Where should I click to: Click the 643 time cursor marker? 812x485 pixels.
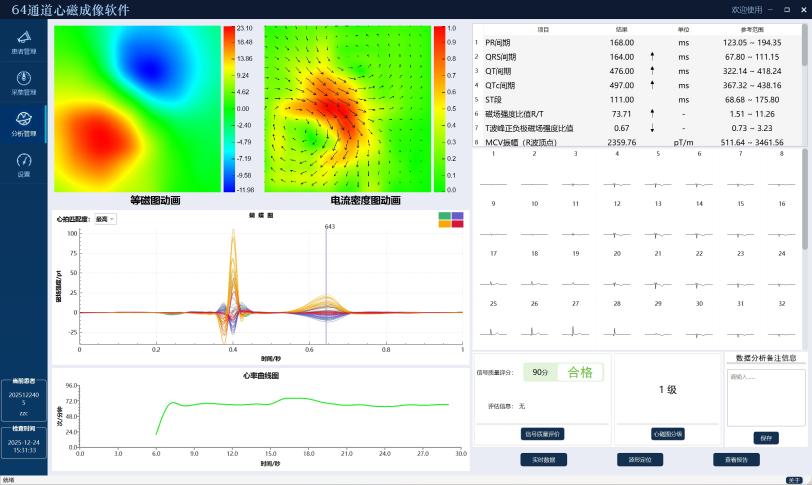pos(329,226)
